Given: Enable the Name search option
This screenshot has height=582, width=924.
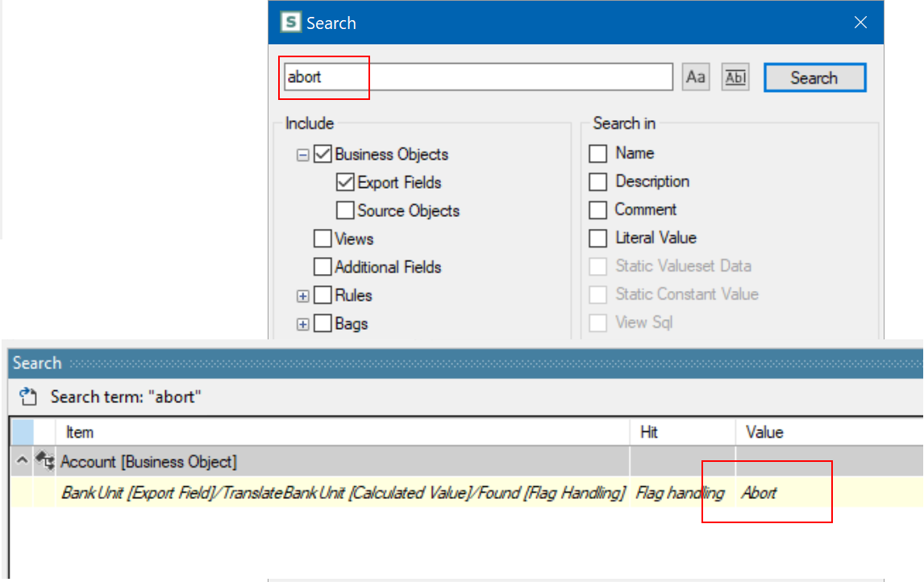Looking at the screenshot, I should click(x=598, y=153).
